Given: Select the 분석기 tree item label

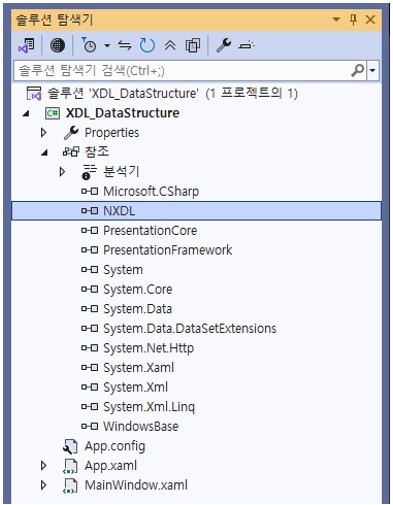Looking at the screenshot, I should [x=121, y=171].
